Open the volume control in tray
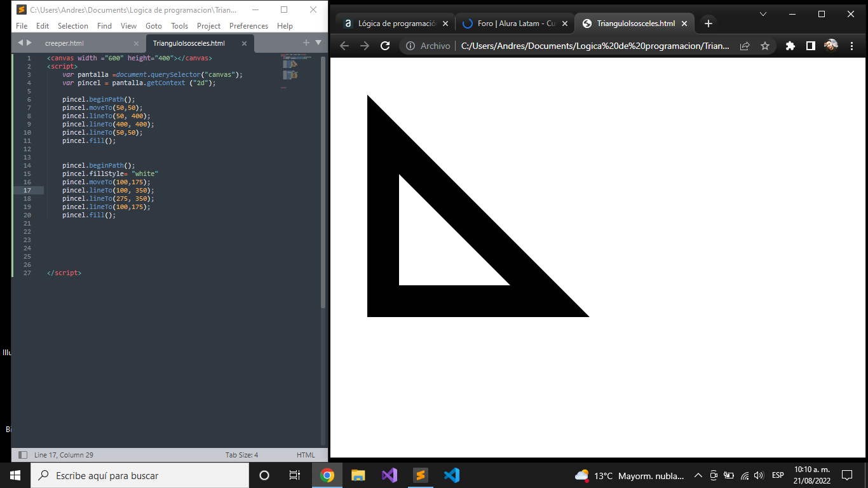Image resolution: width=868 pixels, height=488 pixels. 758,475
